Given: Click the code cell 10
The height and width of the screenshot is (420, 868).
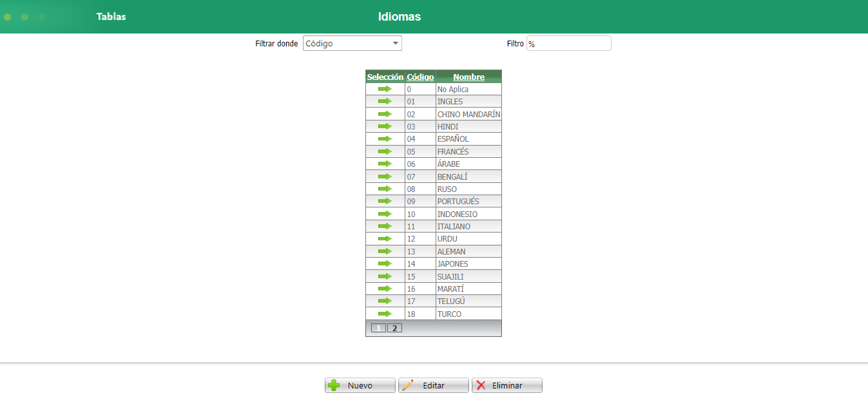Looking at the screenshot, I should coord(420,214).
